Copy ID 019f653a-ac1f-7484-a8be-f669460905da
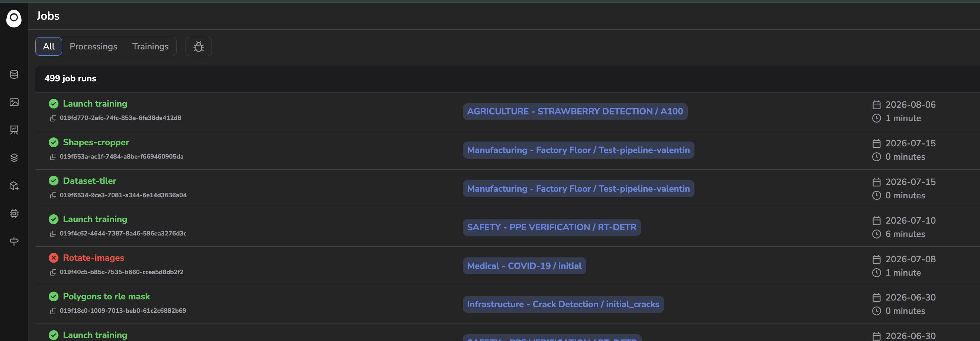Viewport: 980px width, 341px height. (53, 157)
